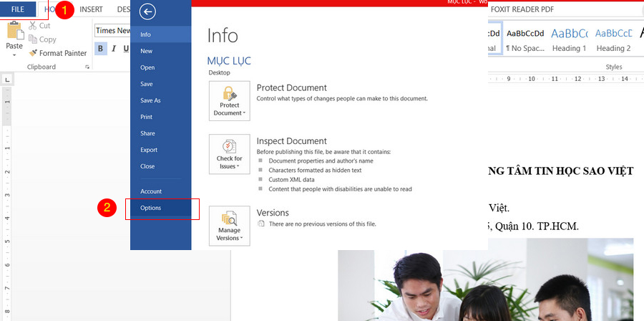Click the back arrow in backstage view

[147, 12]
